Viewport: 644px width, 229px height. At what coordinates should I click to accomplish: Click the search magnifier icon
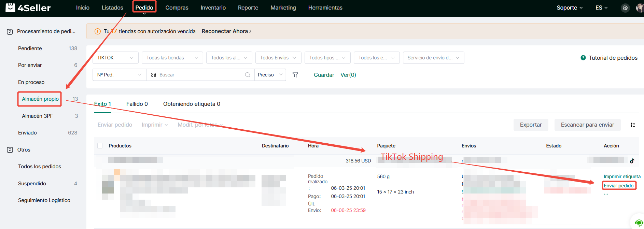248,75
